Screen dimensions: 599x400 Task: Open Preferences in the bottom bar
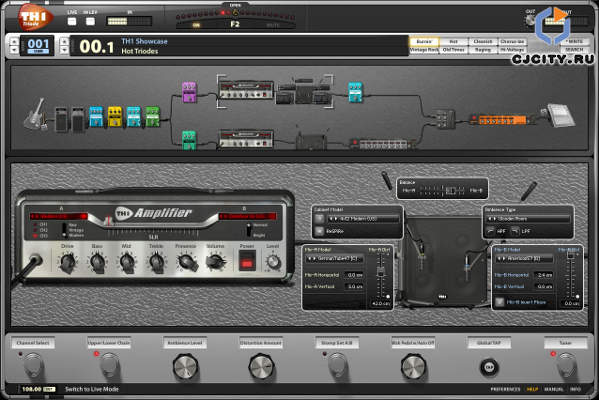point(505,389)
